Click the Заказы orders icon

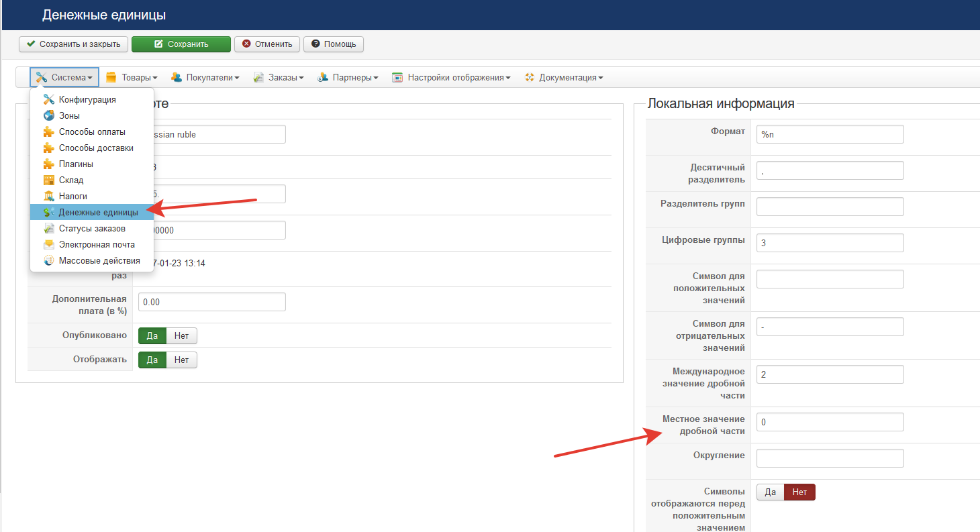click(258, 77)
